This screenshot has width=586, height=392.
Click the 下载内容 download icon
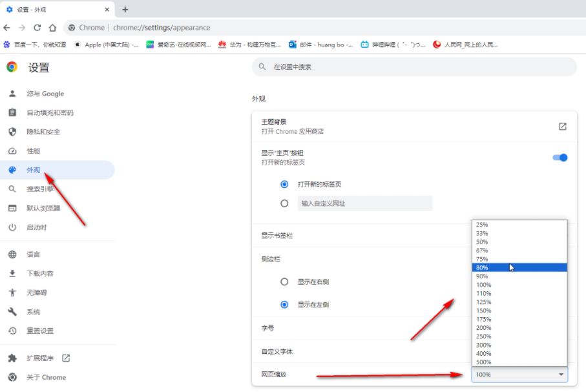pos(12,274)
